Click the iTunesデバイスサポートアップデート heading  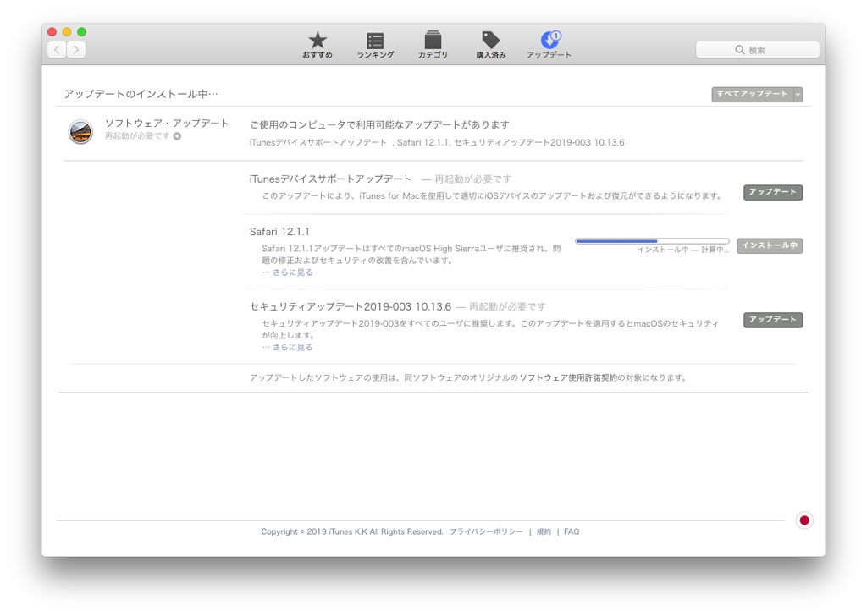click(330, 179)
